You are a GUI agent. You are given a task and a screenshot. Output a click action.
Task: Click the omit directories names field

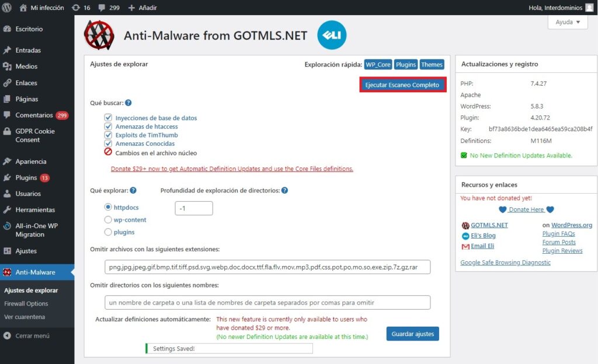[x=267, y=303]
